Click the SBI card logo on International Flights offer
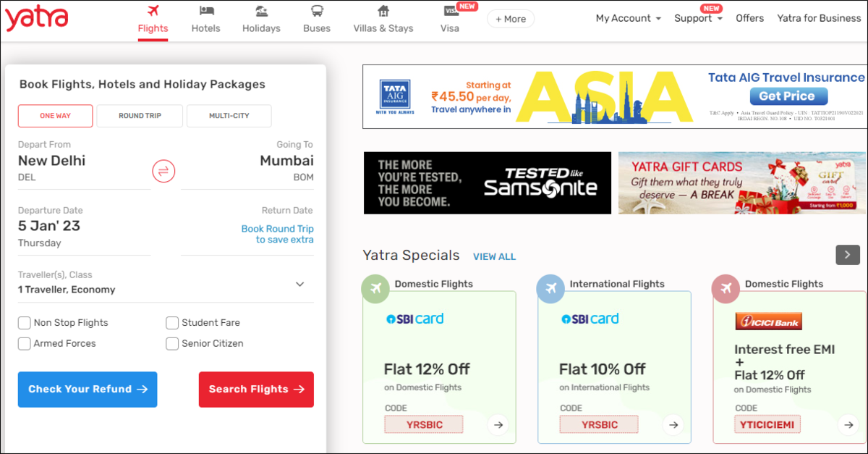 coord(590,319)
